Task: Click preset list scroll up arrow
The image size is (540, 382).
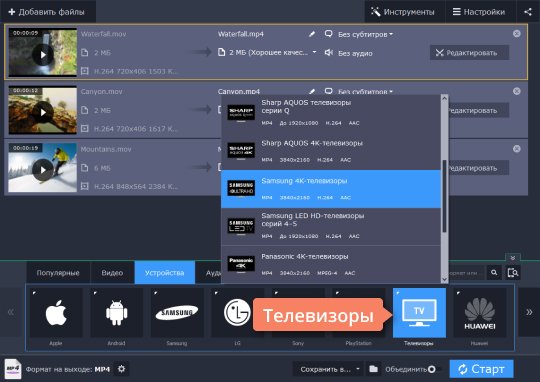Action: 444,99
